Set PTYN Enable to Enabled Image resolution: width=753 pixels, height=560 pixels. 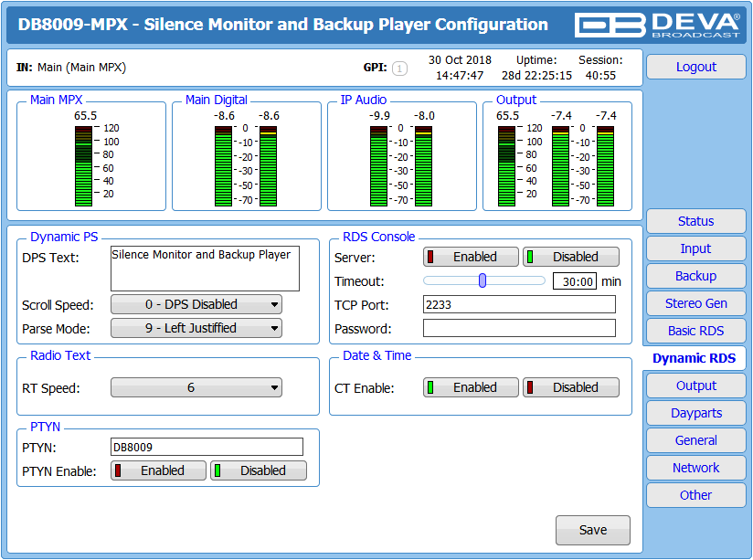pos(158,470)
